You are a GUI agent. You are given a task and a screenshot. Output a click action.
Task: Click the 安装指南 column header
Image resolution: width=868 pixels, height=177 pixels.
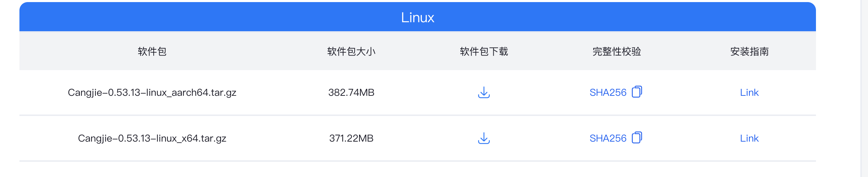click(749, 51)
